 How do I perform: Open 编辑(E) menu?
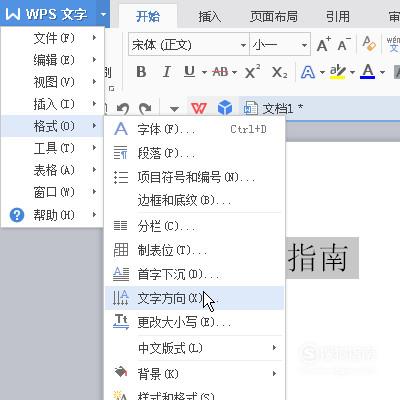(x=53, y=60)
